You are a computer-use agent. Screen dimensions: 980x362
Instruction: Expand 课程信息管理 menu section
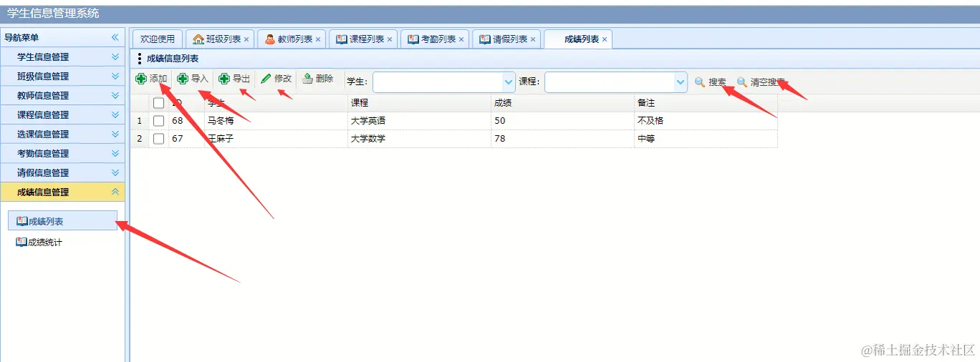coord(115,114)
